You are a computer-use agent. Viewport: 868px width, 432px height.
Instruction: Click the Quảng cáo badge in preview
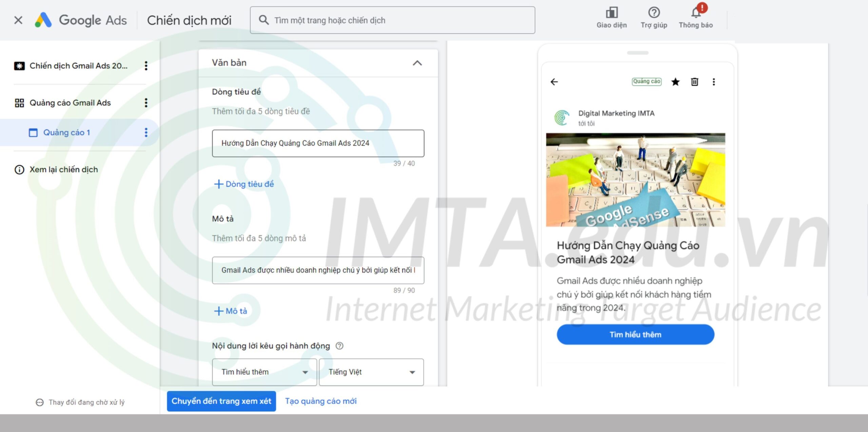647,81
